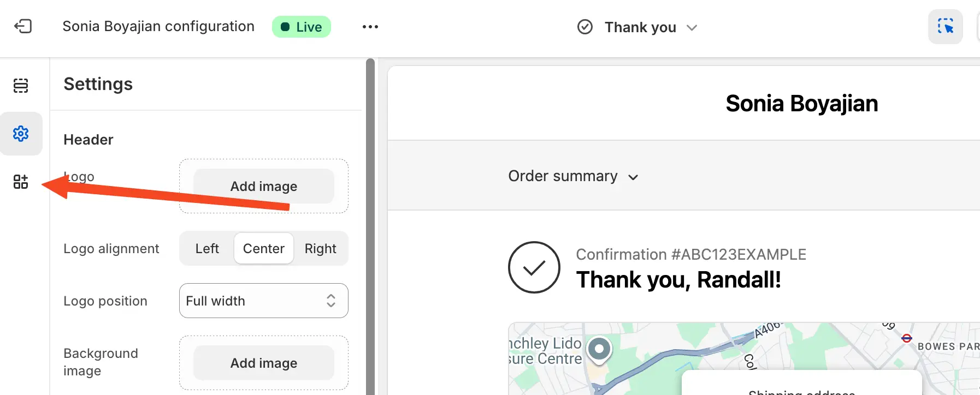The width and height of the screenshot is (980, 395).
Task: Click the settings panel vertical scrollbar
Action: click(370, 218)
